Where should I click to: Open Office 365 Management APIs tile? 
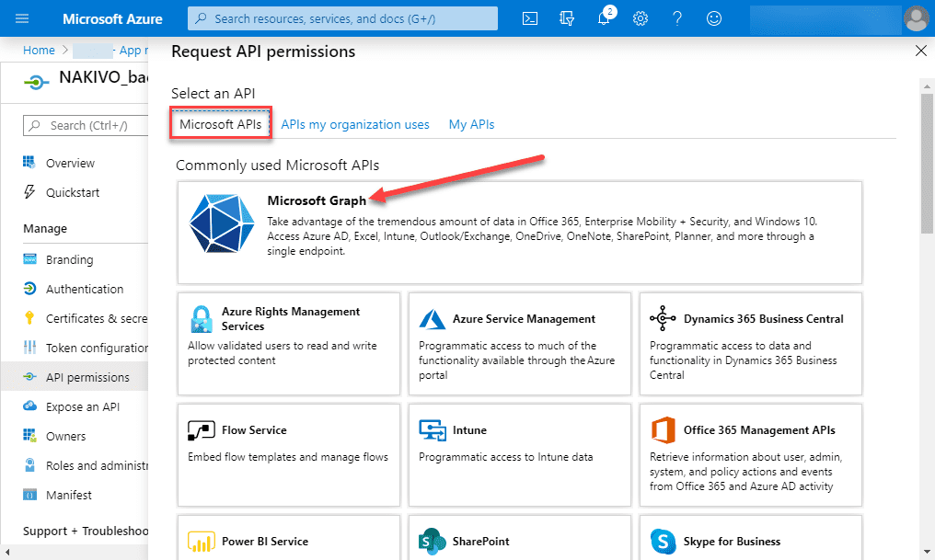click(x=751, y=454)
